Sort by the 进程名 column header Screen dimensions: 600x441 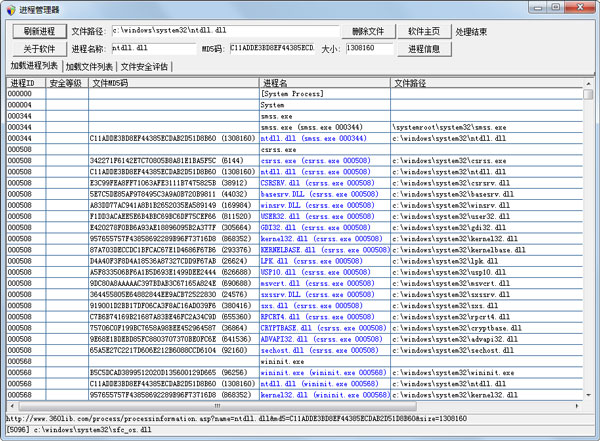(325, 83)
